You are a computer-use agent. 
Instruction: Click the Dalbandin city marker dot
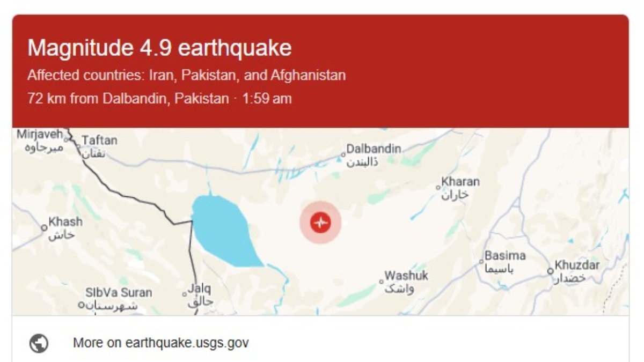[x=343, y=156]
